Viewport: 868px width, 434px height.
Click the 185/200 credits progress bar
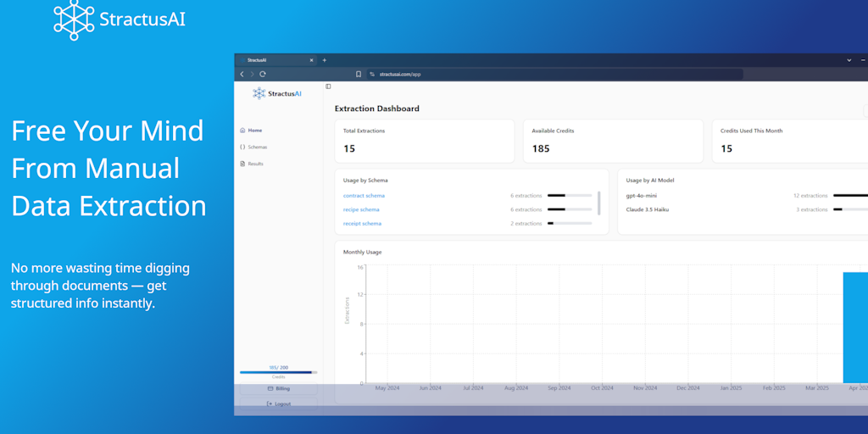pyautogui.click(x=278, y=373)
